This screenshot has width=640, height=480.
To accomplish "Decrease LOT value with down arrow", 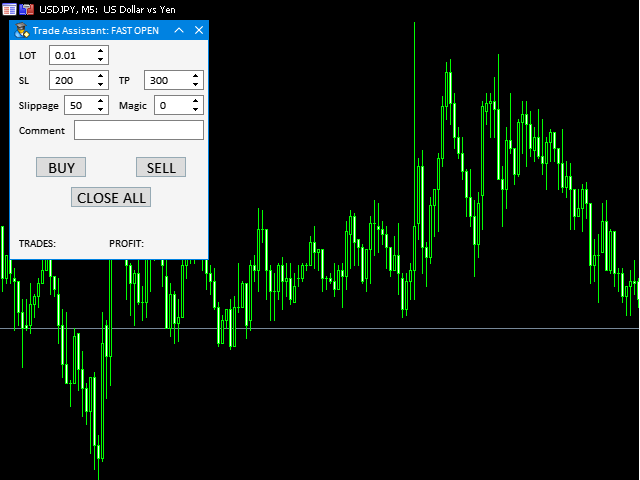I will point(100,60).
